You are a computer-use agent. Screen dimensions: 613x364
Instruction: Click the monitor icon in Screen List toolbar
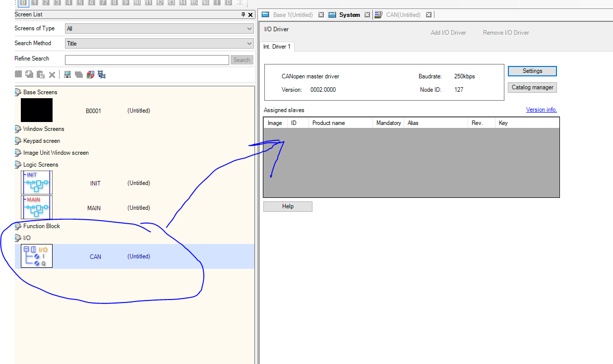67,75
